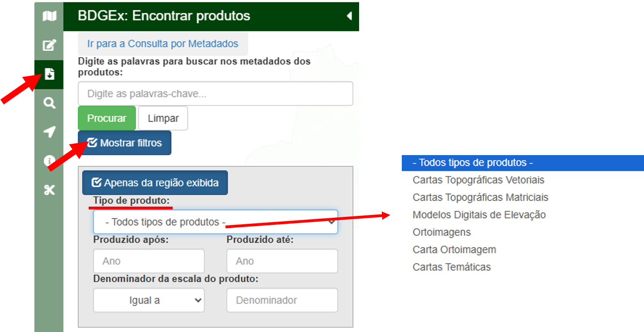Click the Produzido após year field
This screenshot has width=644, height=332.
[x=148, y=261]
